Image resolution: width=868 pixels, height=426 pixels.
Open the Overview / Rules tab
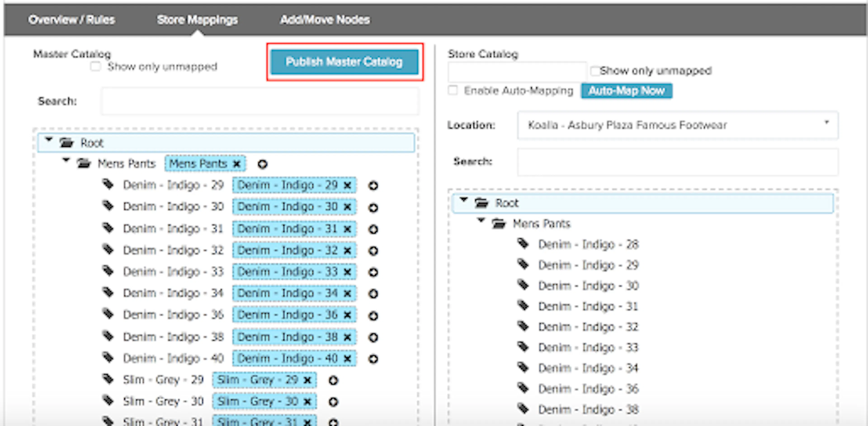pos(71,20)
